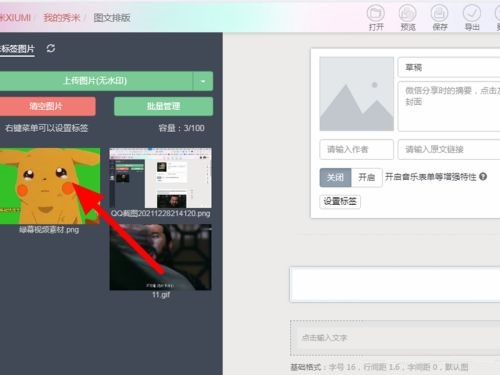Select the 11.gif thumbnail
500x375 pixels.
(x=160, y=257)
